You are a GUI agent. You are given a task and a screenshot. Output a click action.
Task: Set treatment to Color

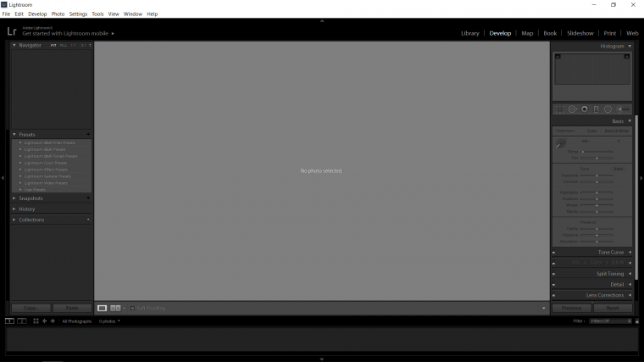[x=591, y=131]
